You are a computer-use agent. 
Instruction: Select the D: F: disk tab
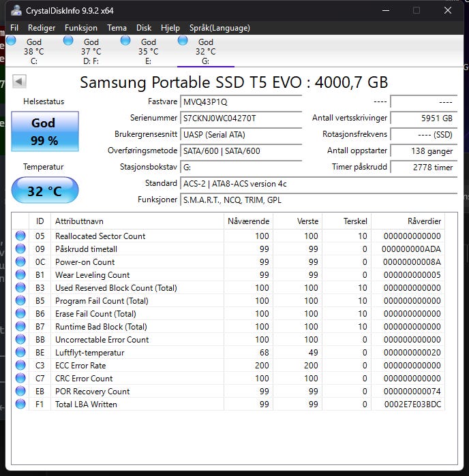pos(91,51)
